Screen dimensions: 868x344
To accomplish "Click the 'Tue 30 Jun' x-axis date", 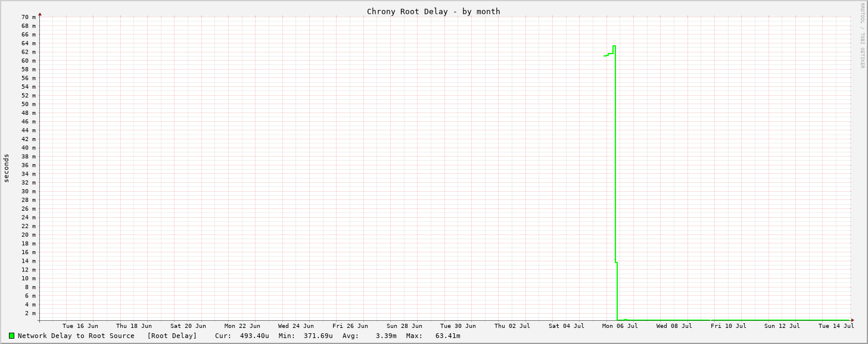I will (x=458, y=326).
